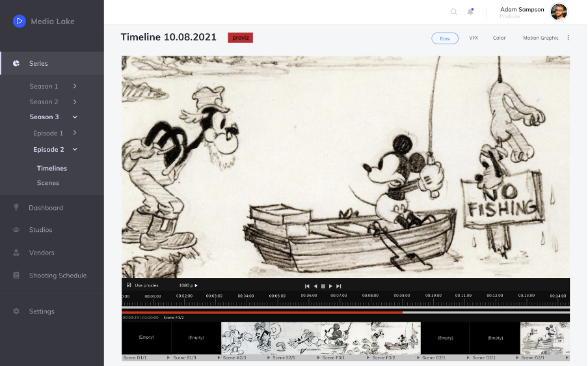Select Season 1 in the tree

(x=44, y=87)
